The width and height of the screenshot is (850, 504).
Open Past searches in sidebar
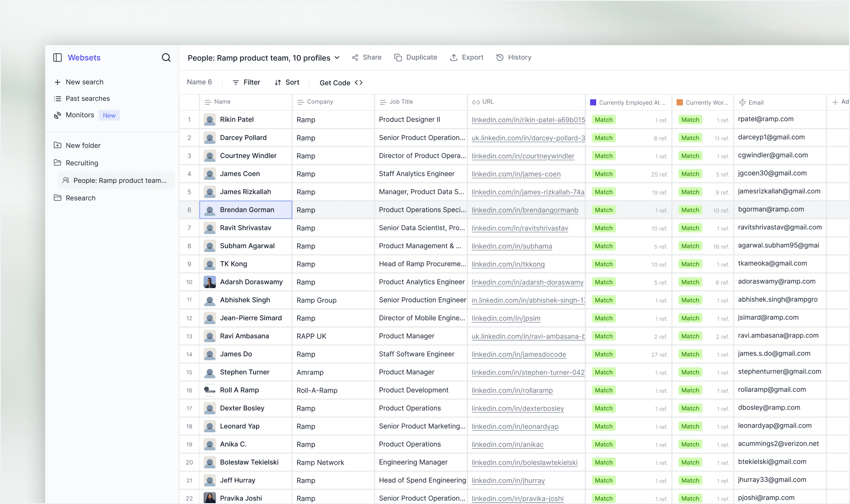[88, 98]
